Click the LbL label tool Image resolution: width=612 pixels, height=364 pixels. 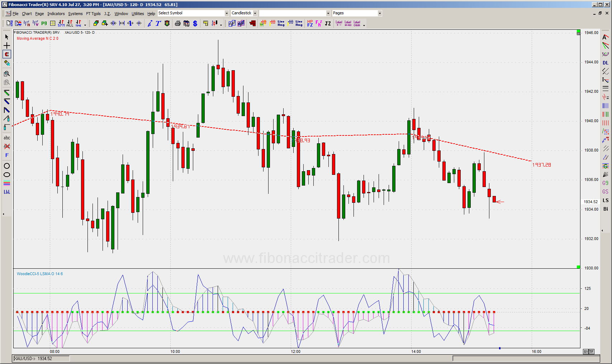6,192
